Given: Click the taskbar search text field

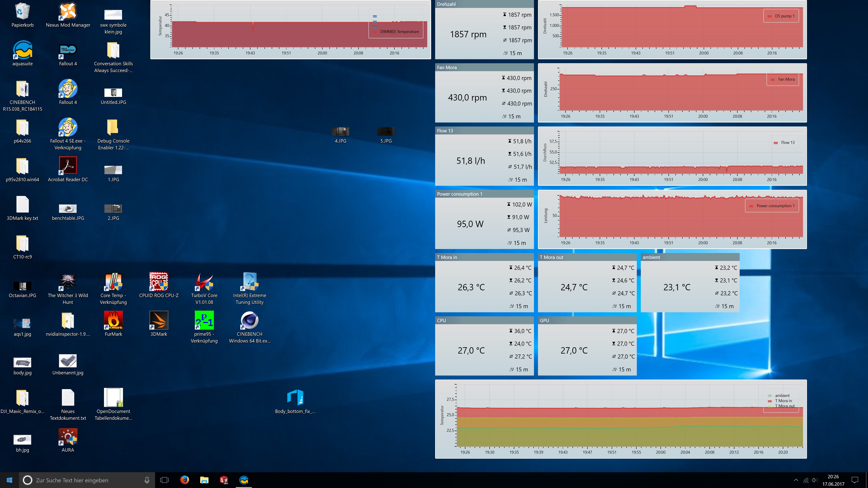Looking at the screenshot, I should 84,480.
